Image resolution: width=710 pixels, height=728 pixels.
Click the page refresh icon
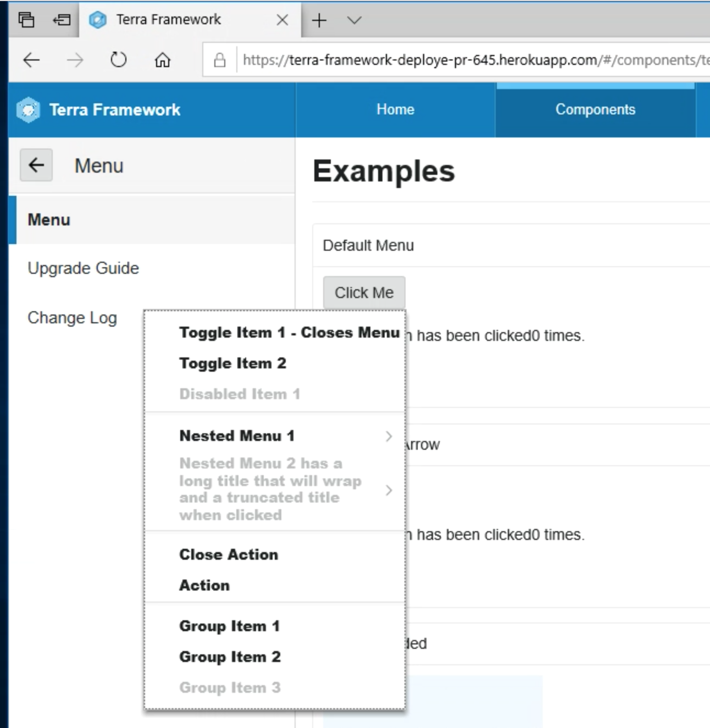click(118, 59)
